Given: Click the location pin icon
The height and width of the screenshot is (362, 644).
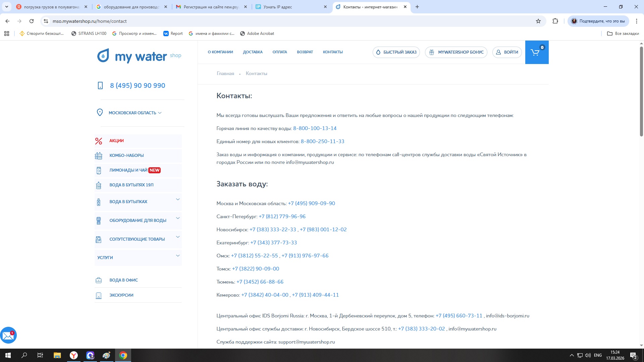Looking at the screenshot, I should 100,113.
